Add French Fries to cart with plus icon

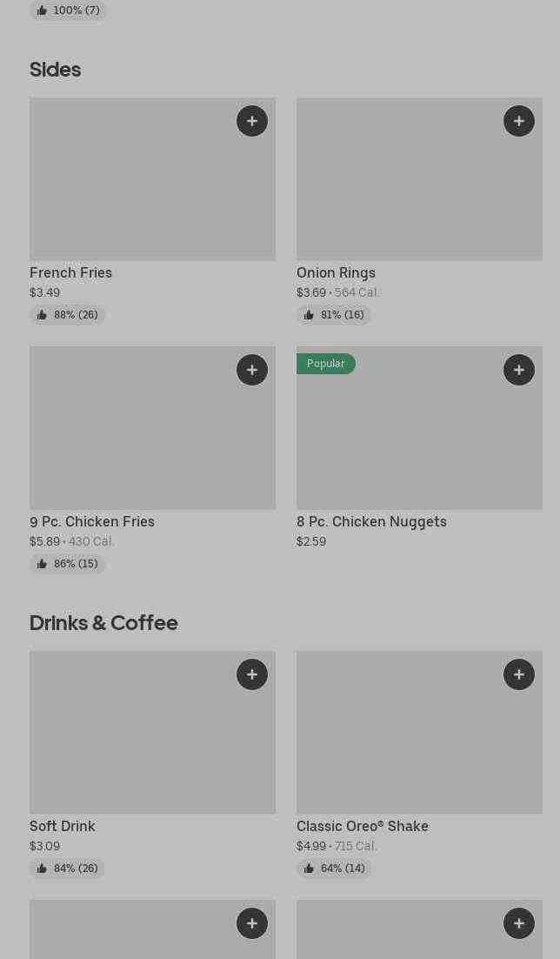tap(252, 121)
